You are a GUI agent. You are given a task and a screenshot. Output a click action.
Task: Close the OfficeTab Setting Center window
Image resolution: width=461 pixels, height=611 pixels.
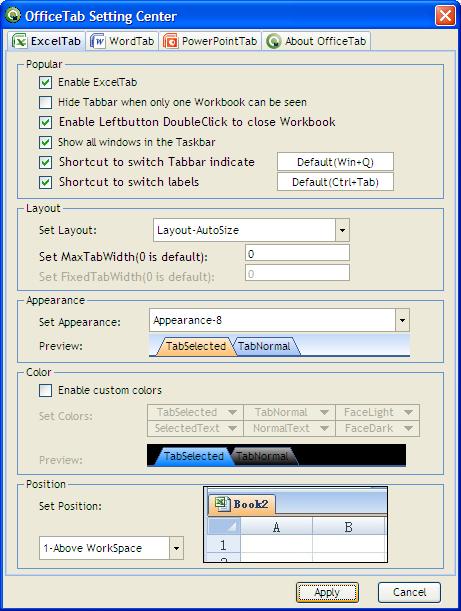[x=445, y=16]
